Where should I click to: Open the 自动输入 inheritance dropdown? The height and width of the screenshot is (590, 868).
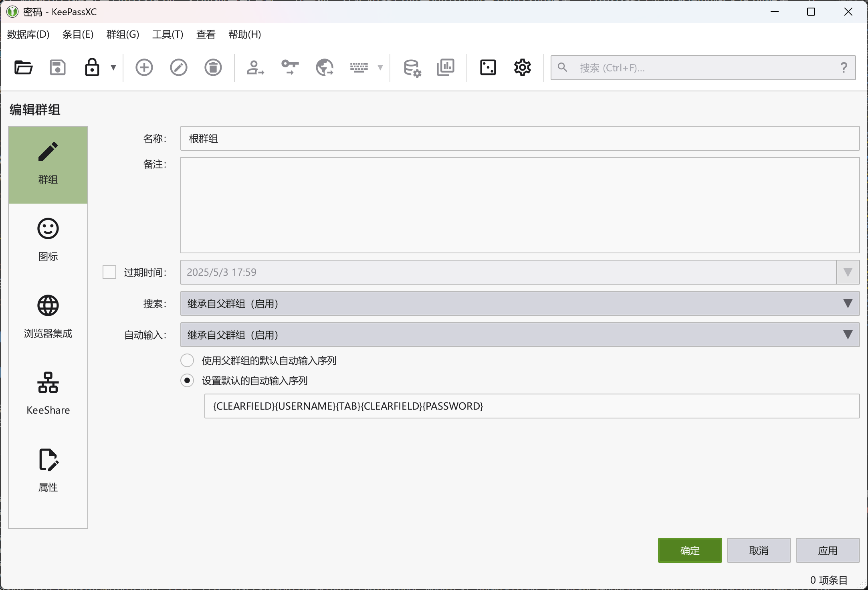click(520, 335)
